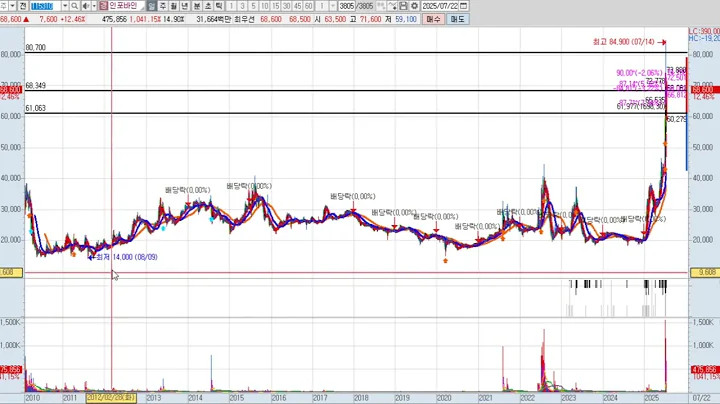Open the dropdown arrow beside the speaker icon
Screen dimensions: 720x404
(94, 6)
